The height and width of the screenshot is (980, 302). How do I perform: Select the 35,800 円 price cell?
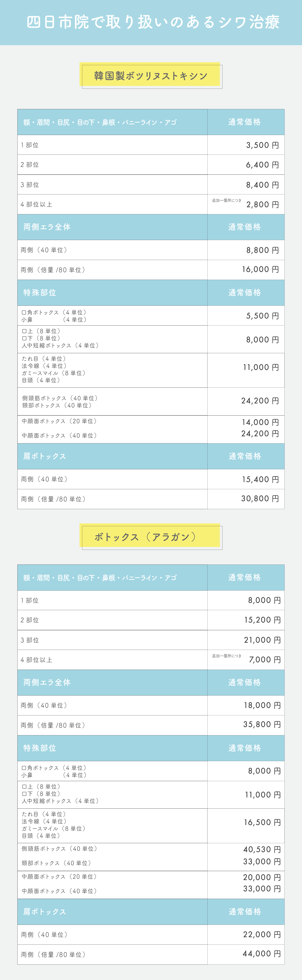click(x=262, y=724)
